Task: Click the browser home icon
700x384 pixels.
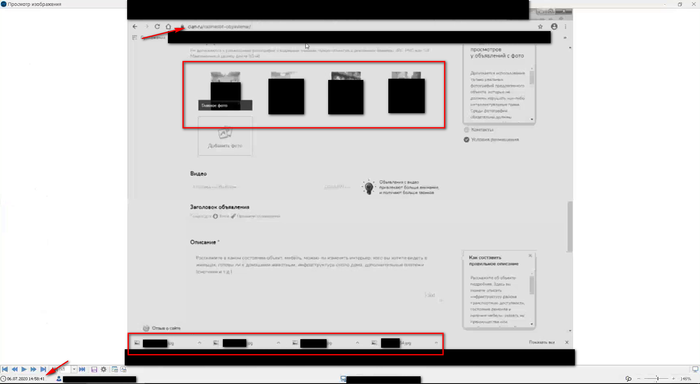Action: pos(168,27)
